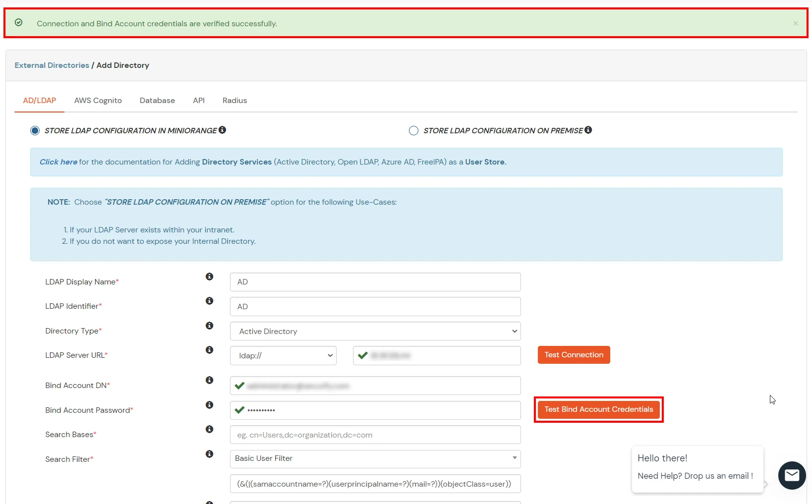Image resolution: width=812 pixels, height=504 pixels.
Task: Click the LDAP server address field
Action: click(x=437, y=356)
